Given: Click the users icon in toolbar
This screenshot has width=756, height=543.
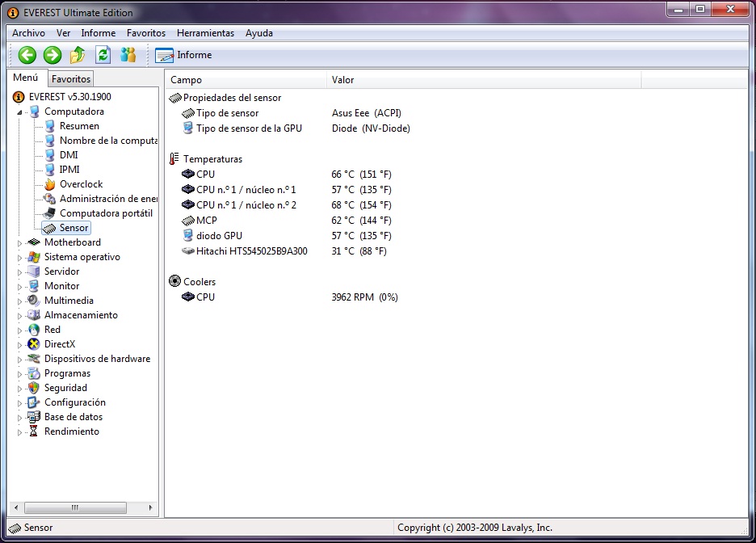Looking at the screenshot, I should (x=128, y=55).
